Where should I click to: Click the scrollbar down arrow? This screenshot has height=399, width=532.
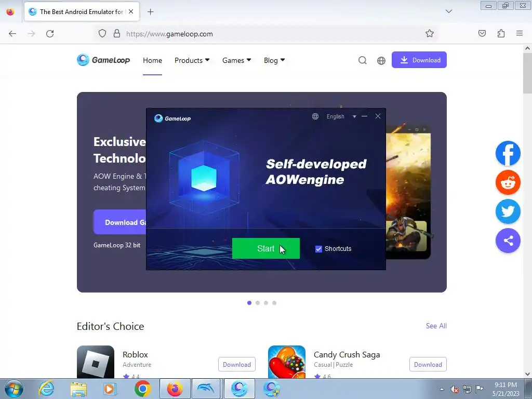528,374
